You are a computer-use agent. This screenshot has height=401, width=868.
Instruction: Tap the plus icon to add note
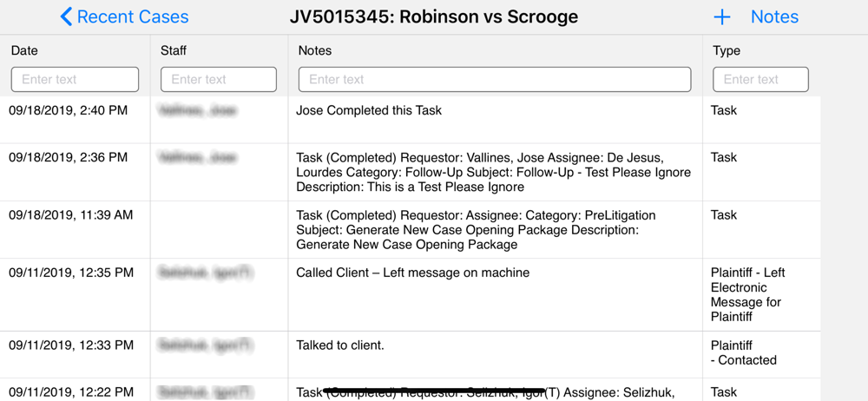722,17
